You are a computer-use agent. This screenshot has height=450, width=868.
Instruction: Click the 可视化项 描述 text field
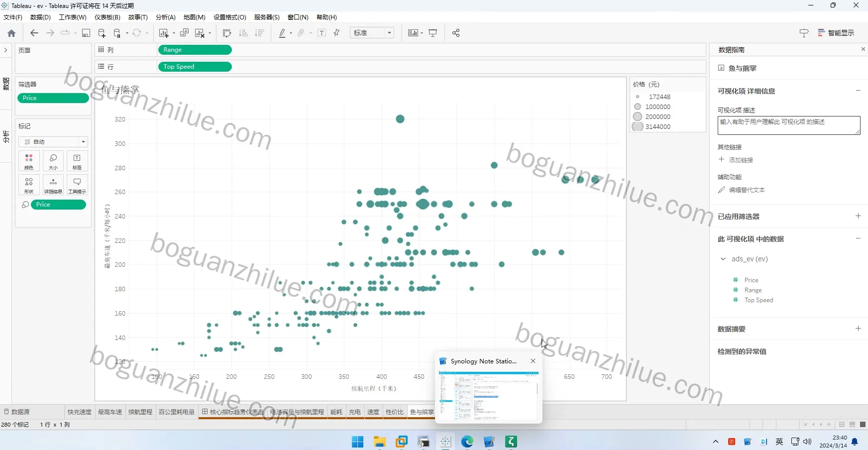(x=789, y=125)
